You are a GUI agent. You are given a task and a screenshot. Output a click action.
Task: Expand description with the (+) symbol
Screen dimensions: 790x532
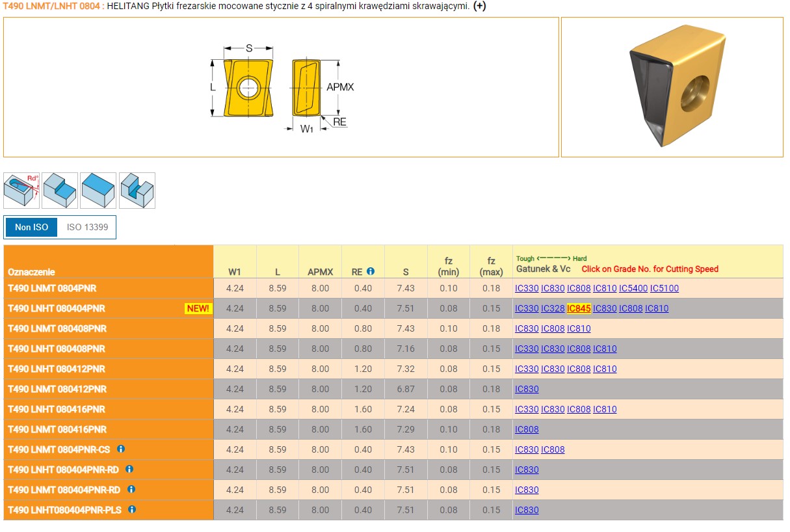click(x=479, y=6)
